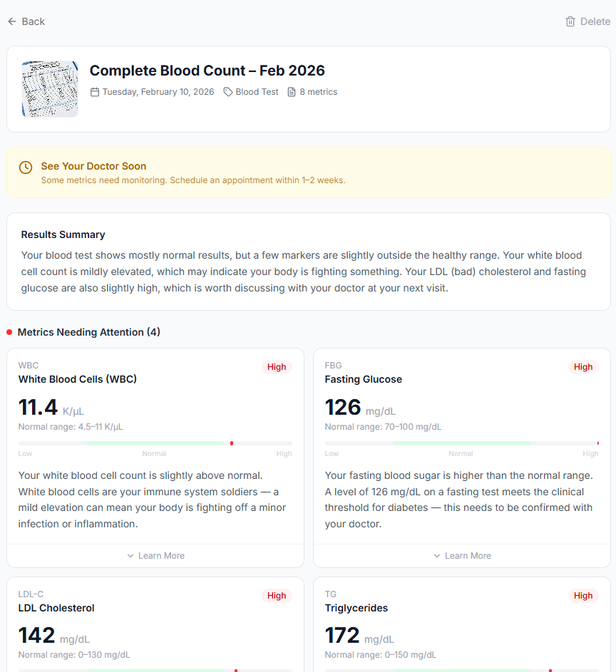Click the red dot by Metrics Needing Attention
Viewport: 616px width, 672px height.
pyautogui.click(x=9, y=332)
